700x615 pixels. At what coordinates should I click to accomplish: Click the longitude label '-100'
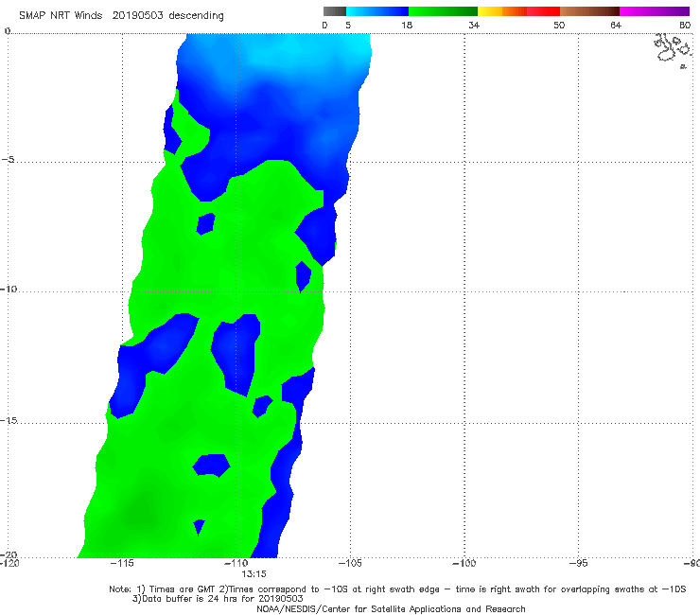(464, 563)
